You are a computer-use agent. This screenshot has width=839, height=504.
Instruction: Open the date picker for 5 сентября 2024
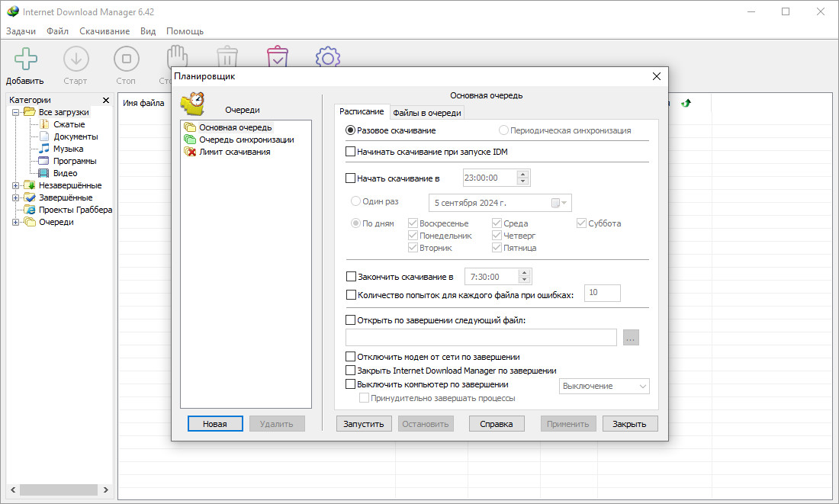point(559,203)
